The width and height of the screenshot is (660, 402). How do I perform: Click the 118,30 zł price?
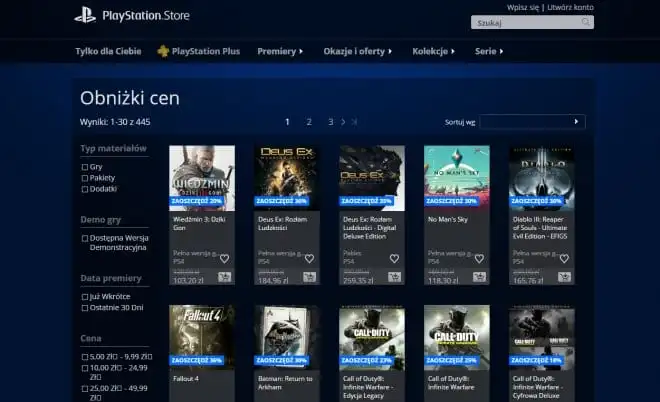click(x=443, y=280)
